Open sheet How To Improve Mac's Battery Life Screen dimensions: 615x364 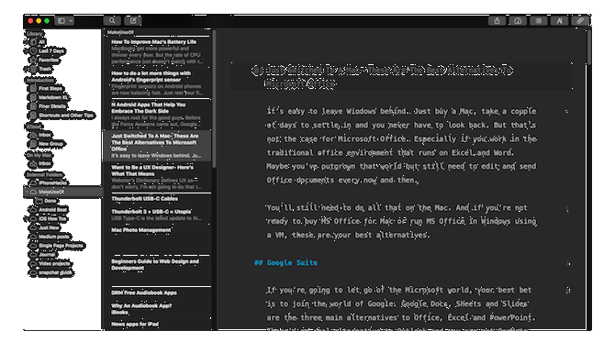[157, 51]
